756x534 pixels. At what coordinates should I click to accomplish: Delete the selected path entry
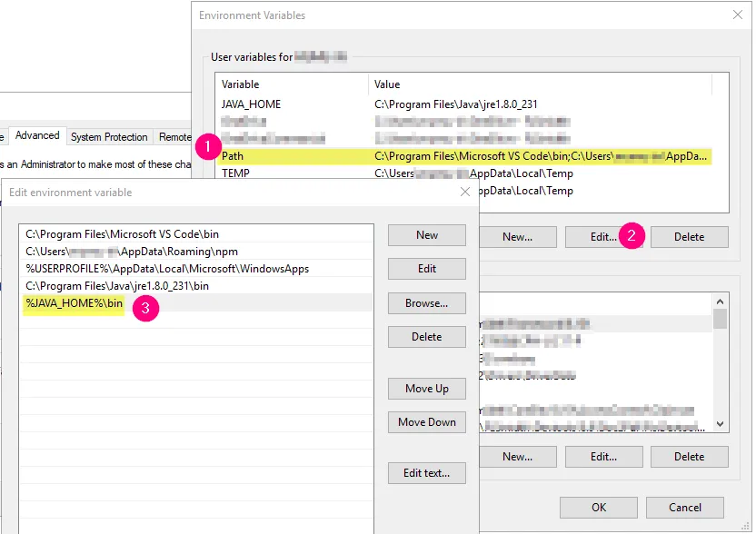[427, 337]
